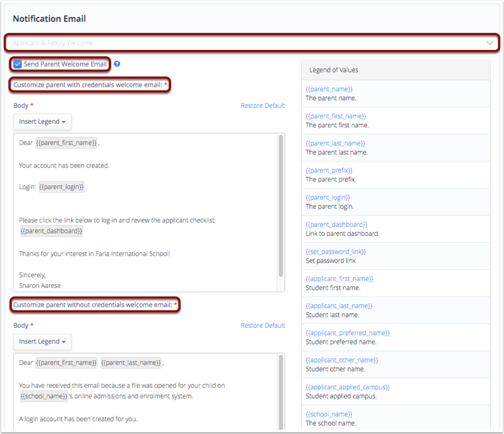Image resolution: width=504 pixels, height=434 pixels.
Task: Click {{school_name}} token in second email body
Action: (x=44, y=396)
